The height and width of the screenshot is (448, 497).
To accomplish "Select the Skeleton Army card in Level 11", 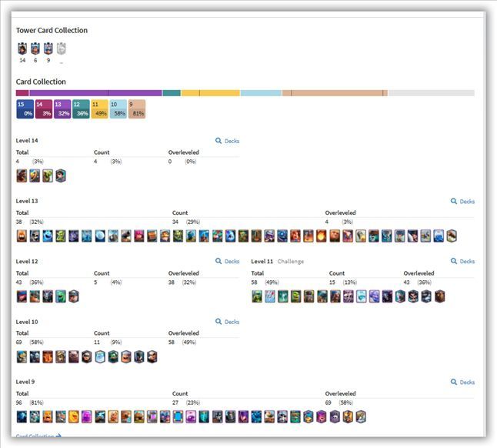I will (348, 296).
